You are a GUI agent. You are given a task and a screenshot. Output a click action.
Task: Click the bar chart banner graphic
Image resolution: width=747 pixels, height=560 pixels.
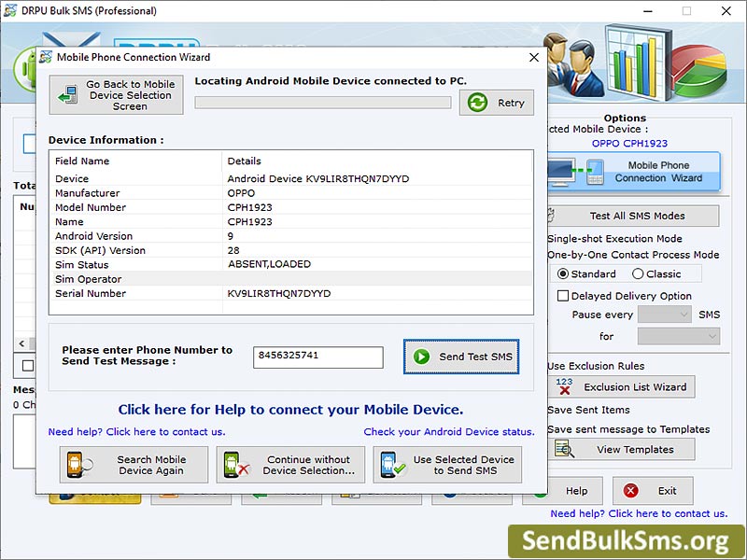pyautogui.click(x=639, y=61)
